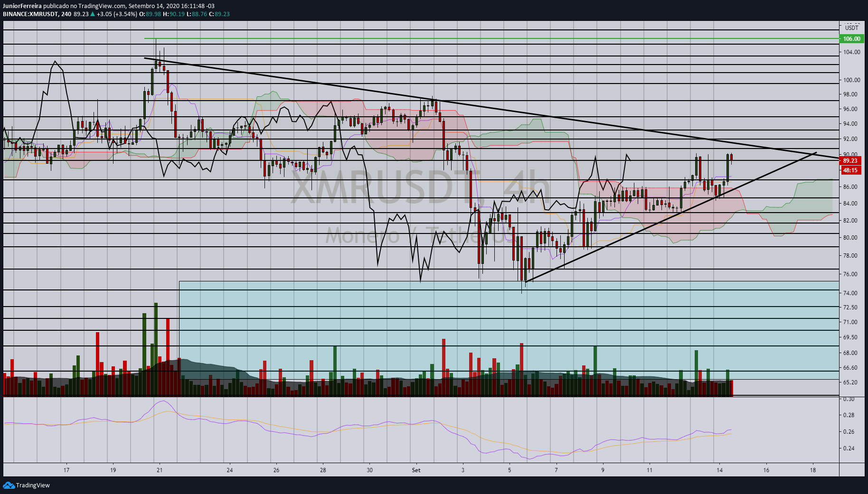Click the 100.00 price axis value
868x494 pixels.
[x=852, y=80]
